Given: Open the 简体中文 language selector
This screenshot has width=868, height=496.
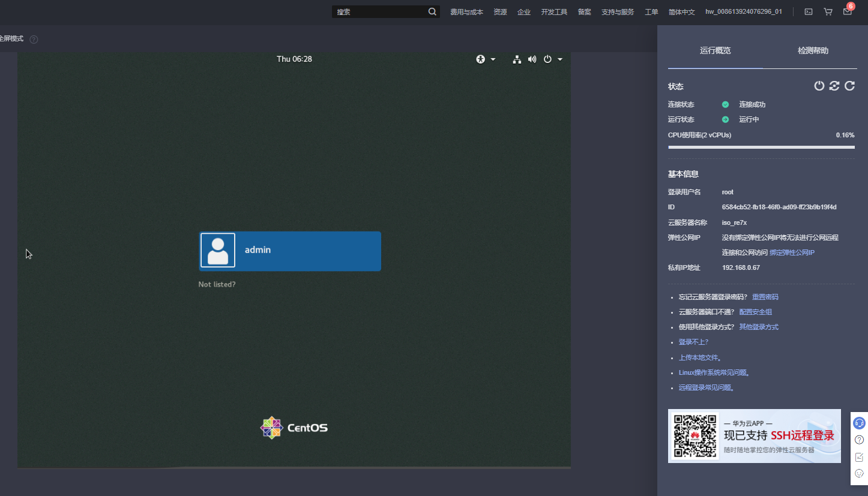Looking at the screenshot, I should pos(681,11).
